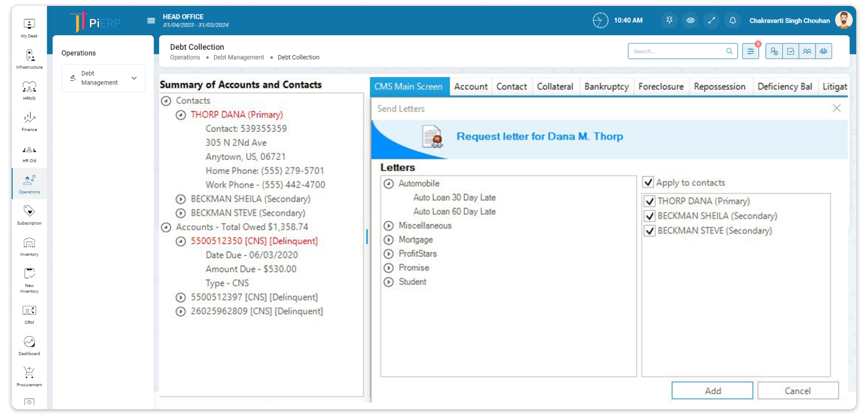Open the Finance module in sidebar
868x415 pixels.
click(29, 122)
